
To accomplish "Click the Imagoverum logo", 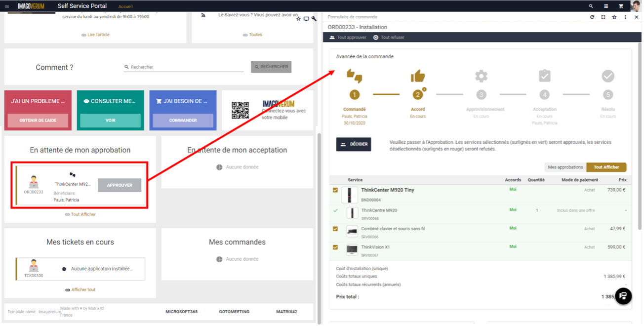I will click(x=32, y=6).
